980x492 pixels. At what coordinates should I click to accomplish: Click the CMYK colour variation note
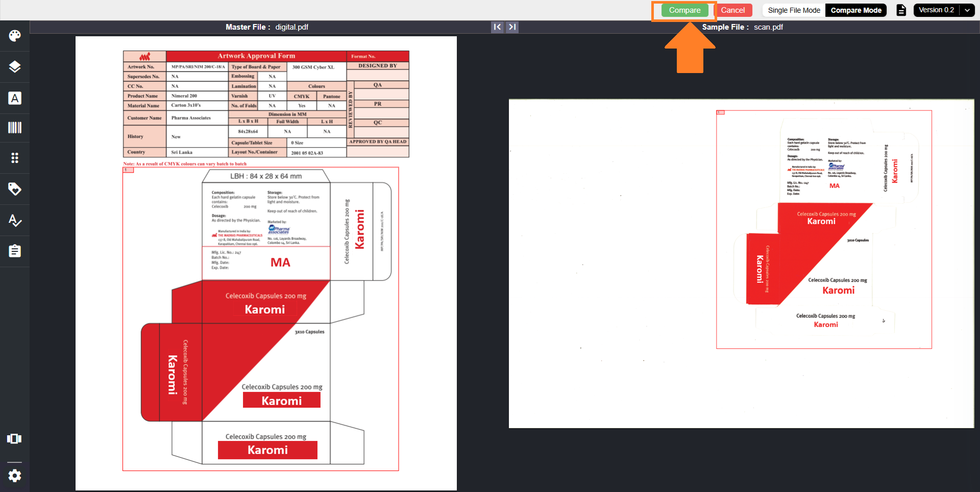point(185,164)
